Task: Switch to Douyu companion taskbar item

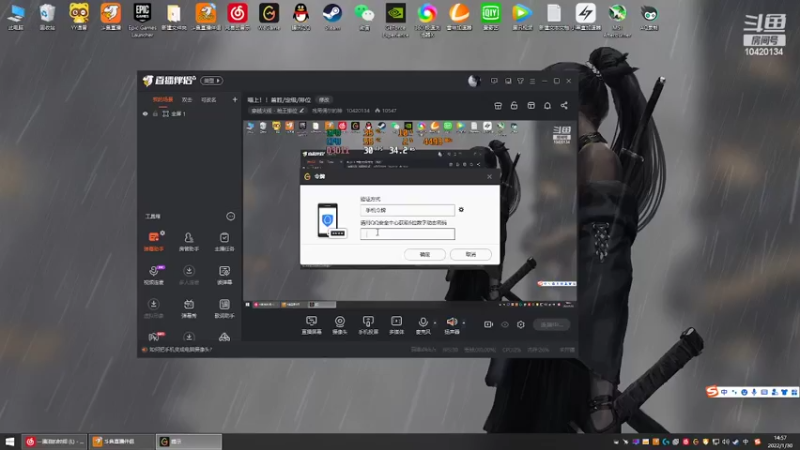Action: coord(121,441)
